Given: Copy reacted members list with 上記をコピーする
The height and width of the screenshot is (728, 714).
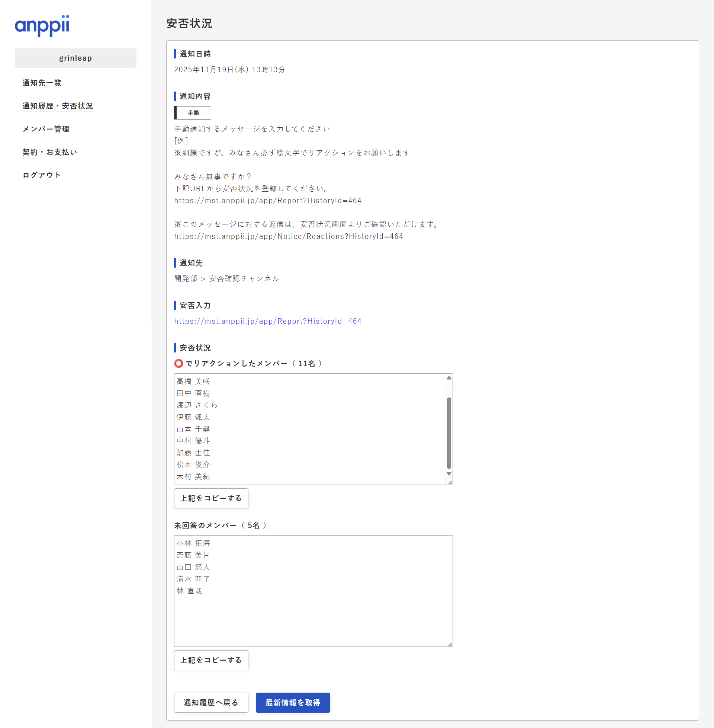Looking at the screenshot, I should (x=211, y=498).
